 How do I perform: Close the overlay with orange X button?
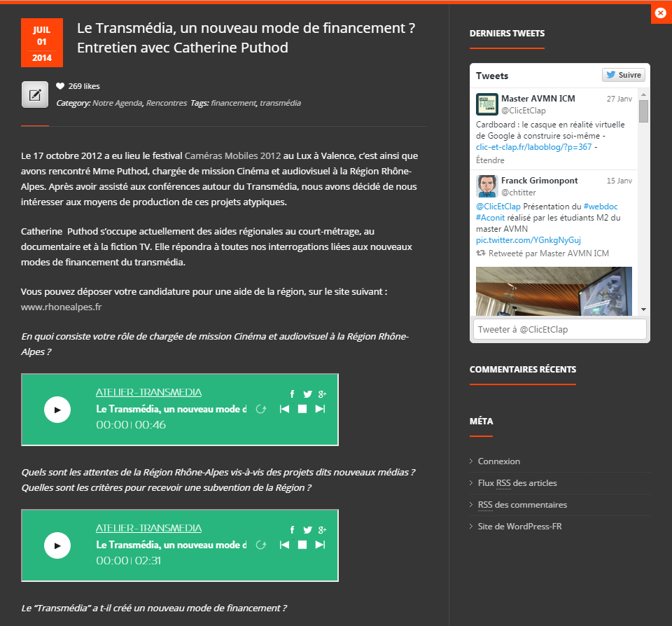[x=660, y=13]
